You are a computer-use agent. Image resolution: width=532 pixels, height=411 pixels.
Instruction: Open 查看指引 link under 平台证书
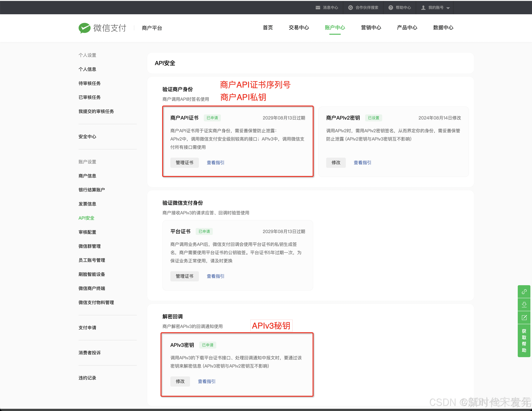click(215, 276)
